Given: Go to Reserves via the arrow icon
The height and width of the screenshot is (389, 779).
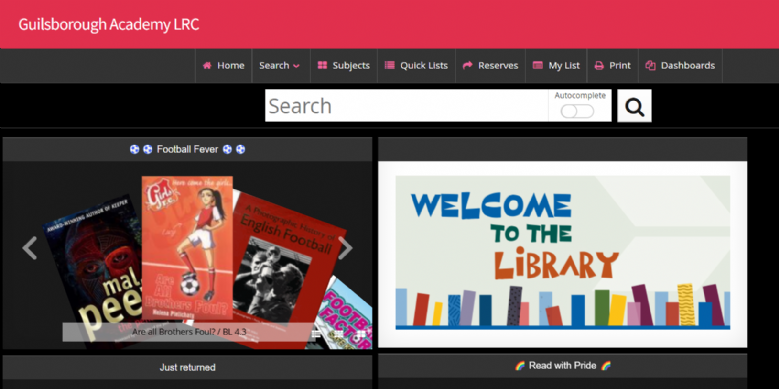Looking at the screenshot, I should (467, 66).
